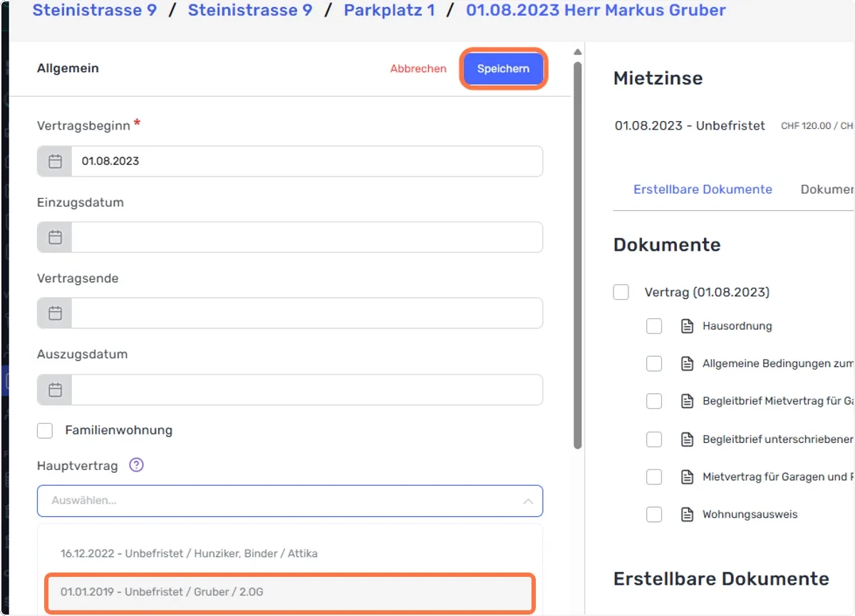Click the Einzugsdatum date field

tap(307, 237)
